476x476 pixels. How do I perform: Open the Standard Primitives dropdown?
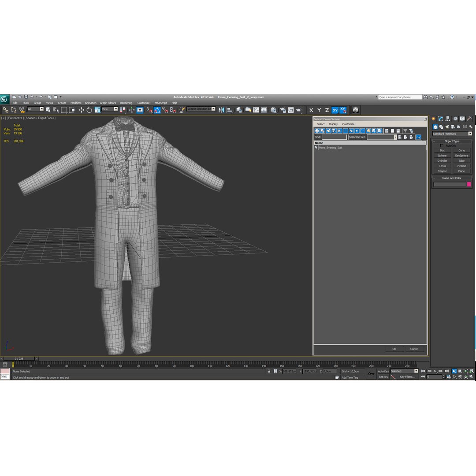coord(452,134)
